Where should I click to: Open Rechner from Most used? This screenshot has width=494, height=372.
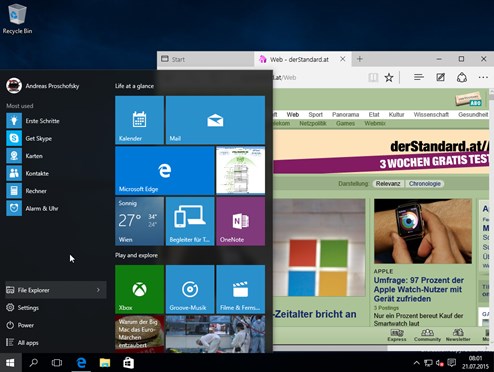pos(56,191)
